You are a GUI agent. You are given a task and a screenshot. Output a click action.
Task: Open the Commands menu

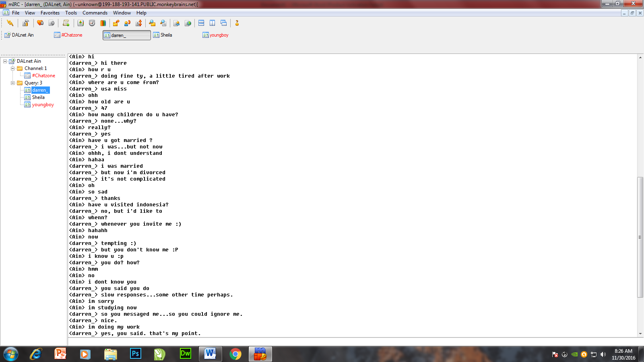click(95, 13)
